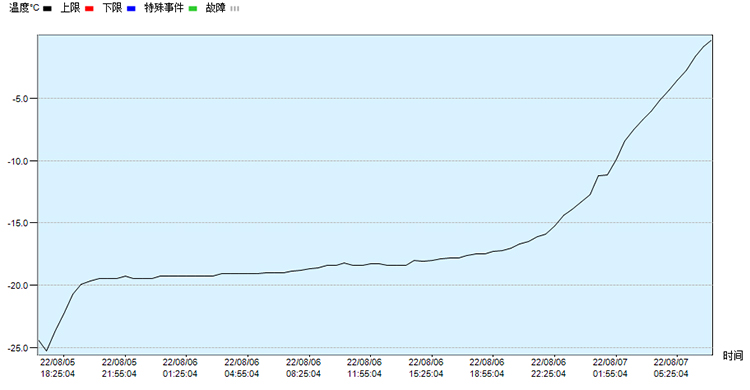Screen dimensions: 750x390
Task: Click the 22/08/06 22:25:04 time label
Action: (549, 368)
